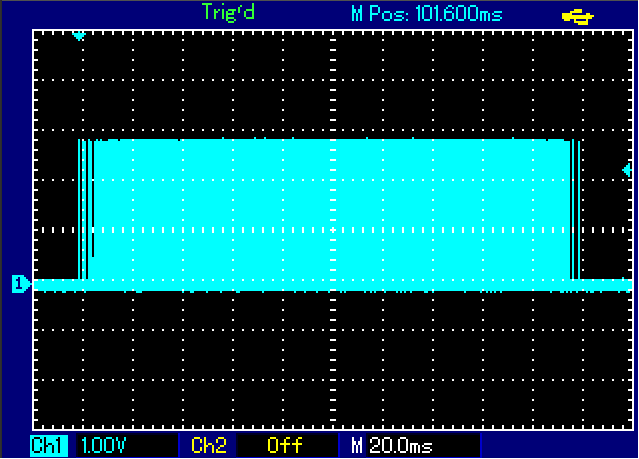Click the 20.0ms timebase value
This screenshot has height=459, width=639.
tap(401, 446)
